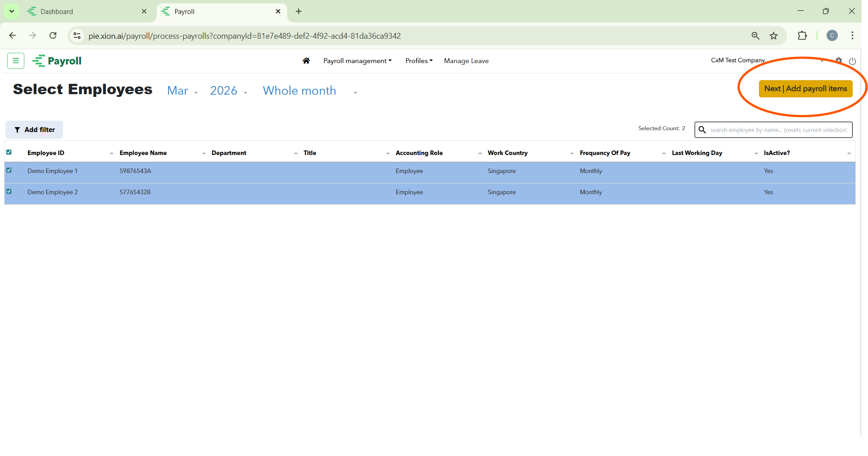The height and width of the screenshot is (456, 868).
Task: Click the home icon in navigation bar
Action: click(306, 61)
